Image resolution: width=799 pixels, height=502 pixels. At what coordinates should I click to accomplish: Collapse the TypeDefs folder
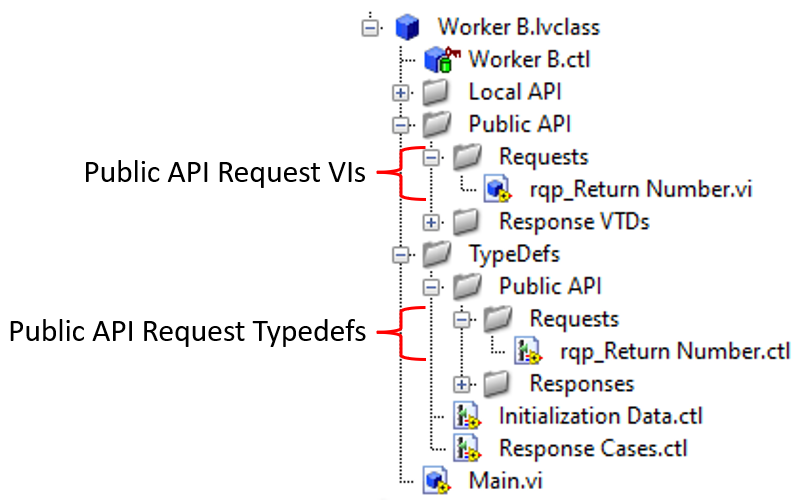tap(402, 254)
